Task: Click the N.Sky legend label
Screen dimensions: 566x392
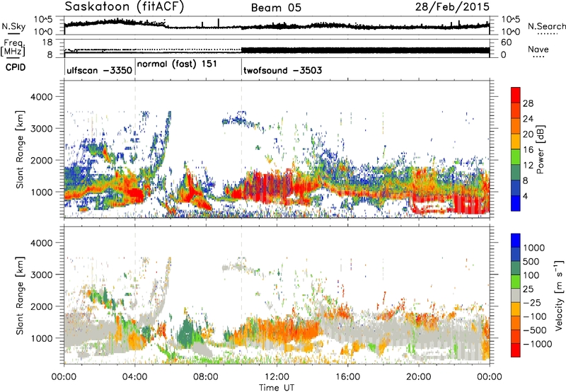Action: (13, 26)
